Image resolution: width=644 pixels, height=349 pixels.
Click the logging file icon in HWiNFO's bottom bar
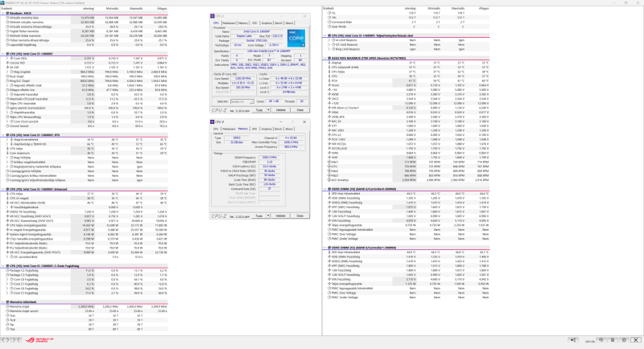(x=613, y=340)
